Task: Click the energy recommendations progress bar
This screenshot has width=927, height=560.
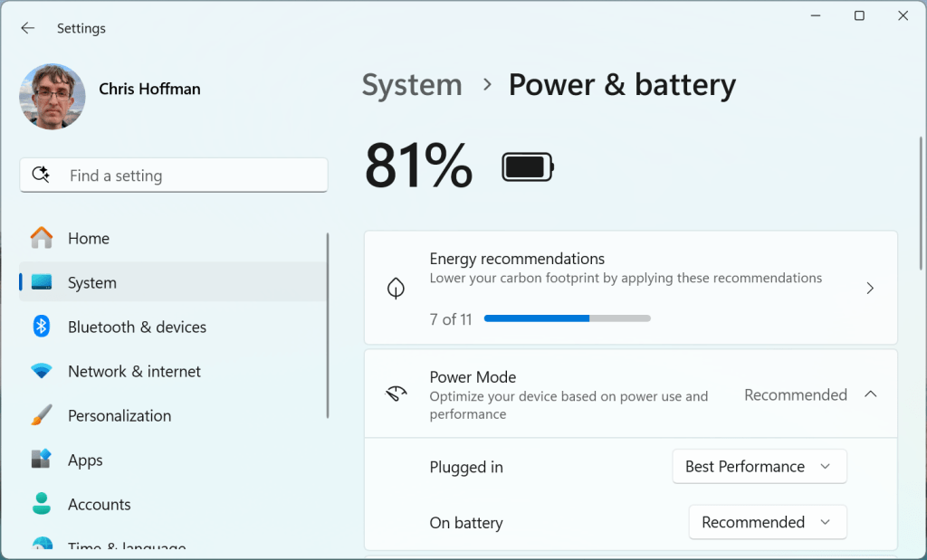Action: pos(567,318)
